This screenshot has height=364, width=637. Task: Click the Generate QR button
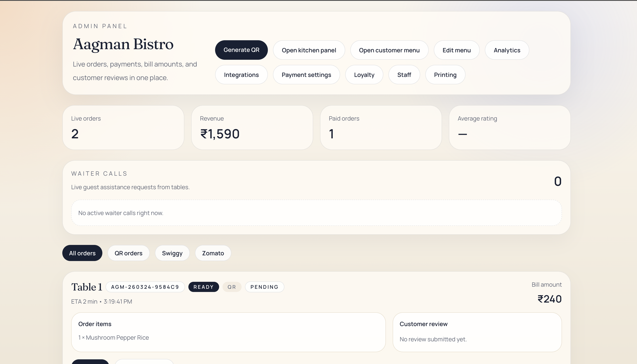[241, 50]
